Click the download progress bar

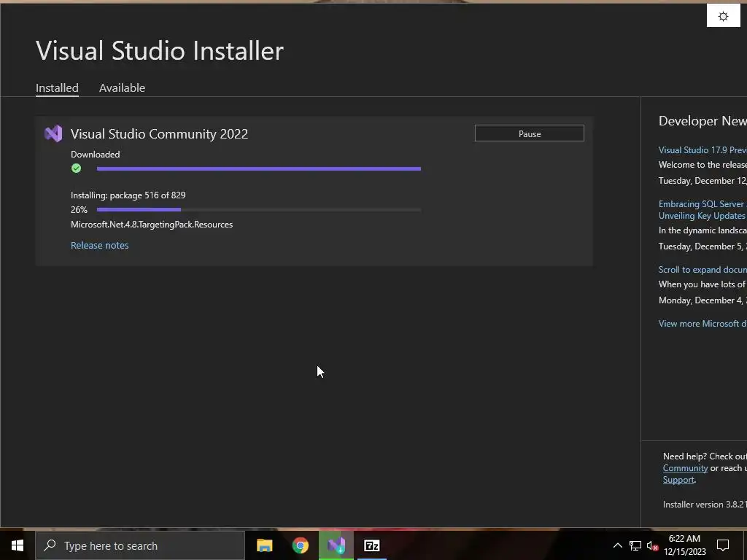tap(259, 168)
